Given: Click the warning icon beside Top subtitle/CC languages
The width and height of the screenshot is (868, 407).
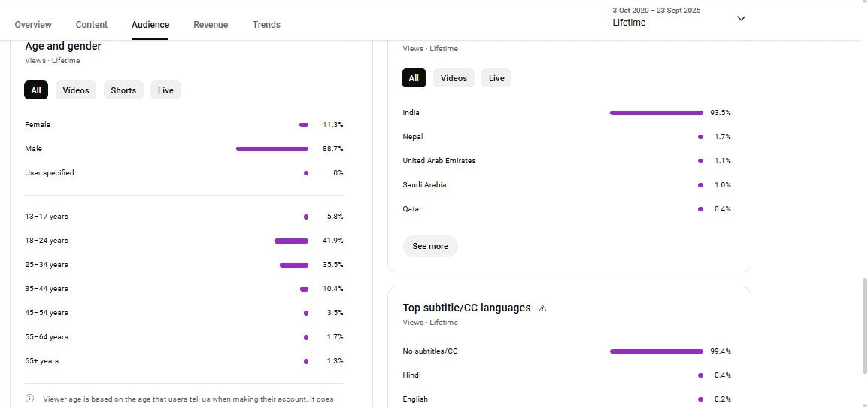Looking at the screenshot, I should 543,308.
